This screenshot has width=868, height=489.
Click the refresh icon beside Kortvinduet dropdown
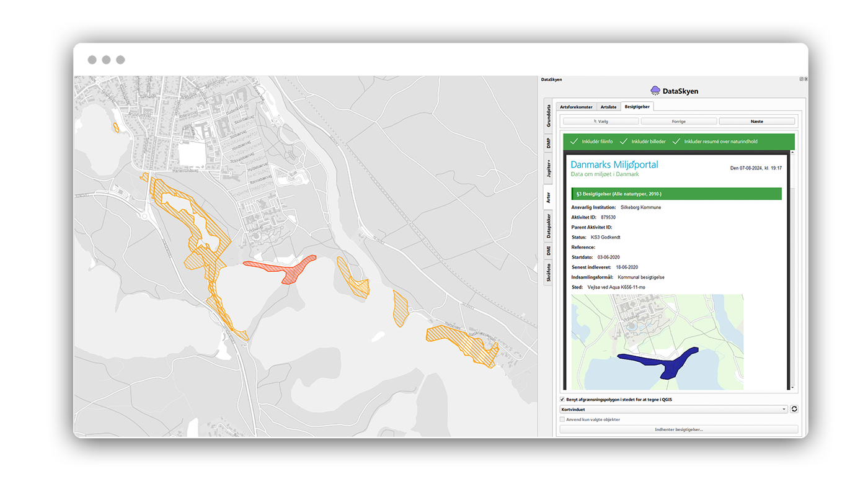point(794,410)
